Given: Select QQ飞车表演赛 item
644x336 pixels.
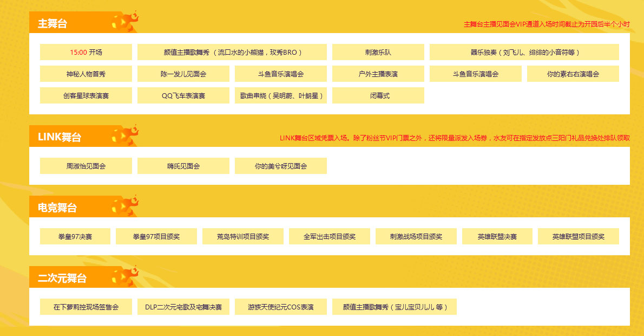Looking at the screenshot, I should coord(183,95).
